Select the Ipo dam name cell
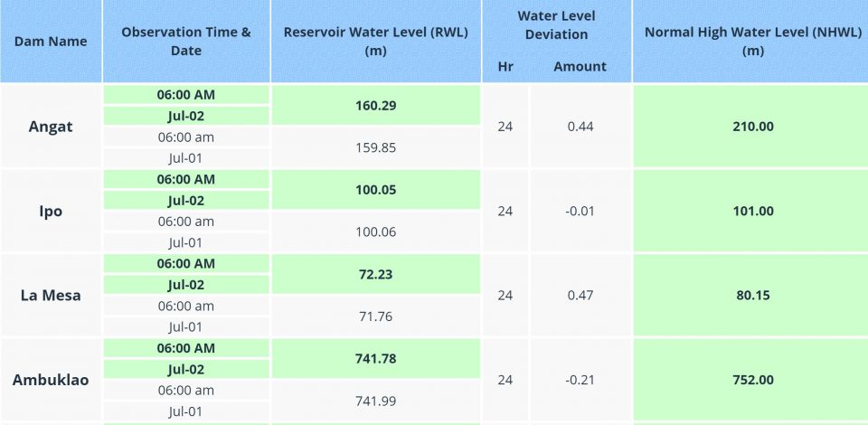This screenshot has height=425, width=868. (51, 211)
